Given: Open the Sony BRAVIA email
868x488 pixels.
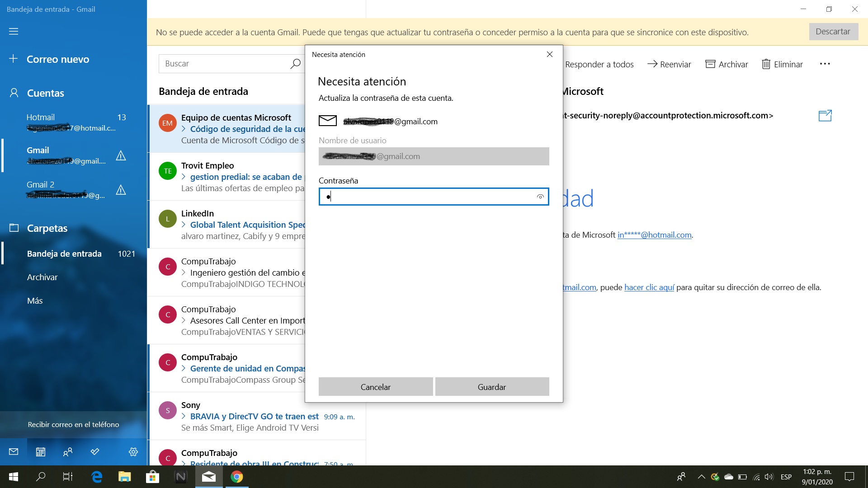Looking at the screenshot, I should [257, 416].
